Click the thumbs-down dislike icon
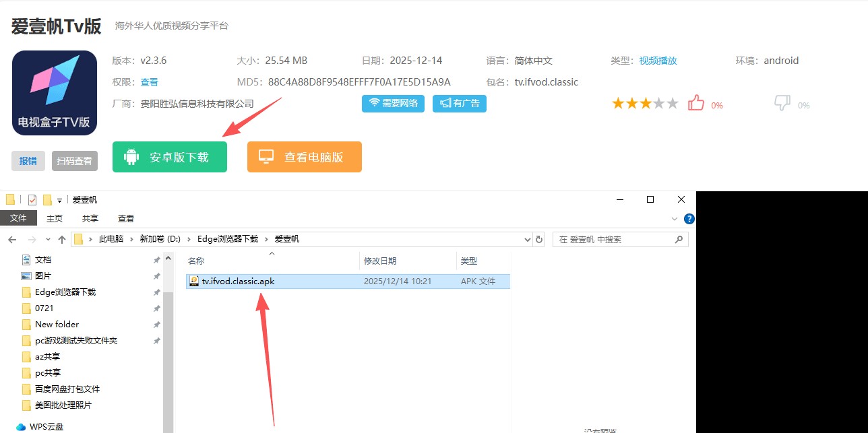Screen dimensions: 868x433 (x=782, y=103)
